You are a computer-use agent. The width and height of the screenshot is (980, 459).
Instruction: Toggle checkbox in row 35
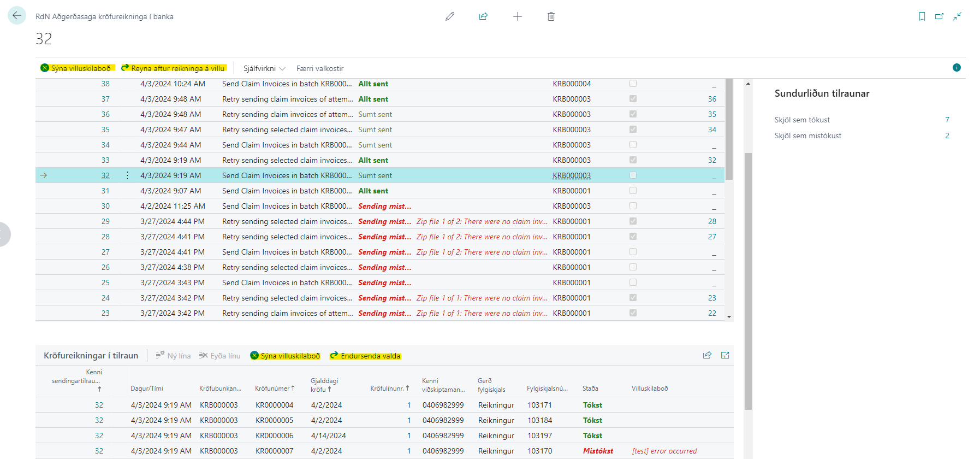(633, 130)
